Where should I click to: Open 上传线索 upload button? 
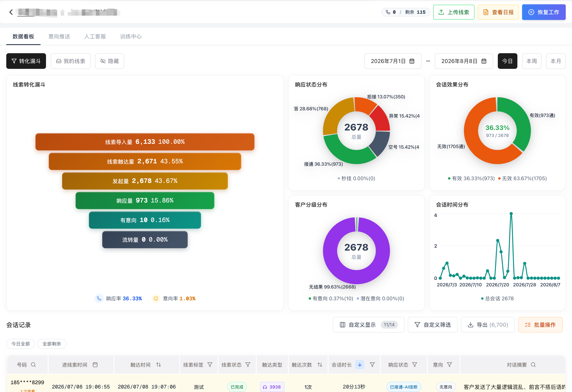pos(453,12)
